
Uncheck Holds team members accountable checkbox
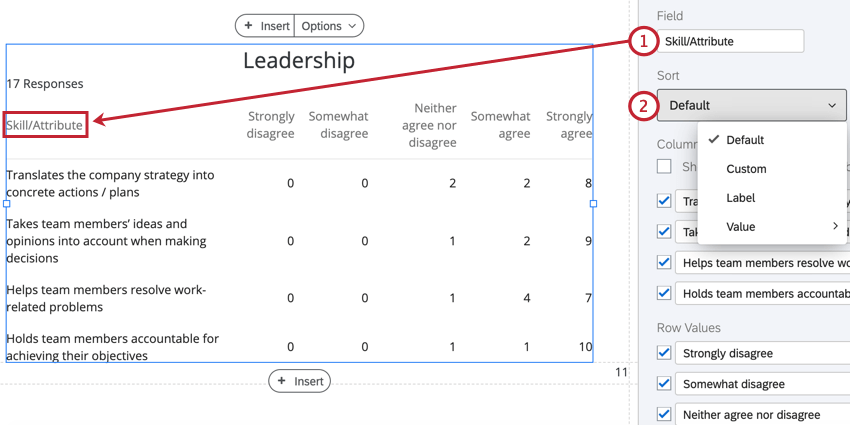click(664, 293)
